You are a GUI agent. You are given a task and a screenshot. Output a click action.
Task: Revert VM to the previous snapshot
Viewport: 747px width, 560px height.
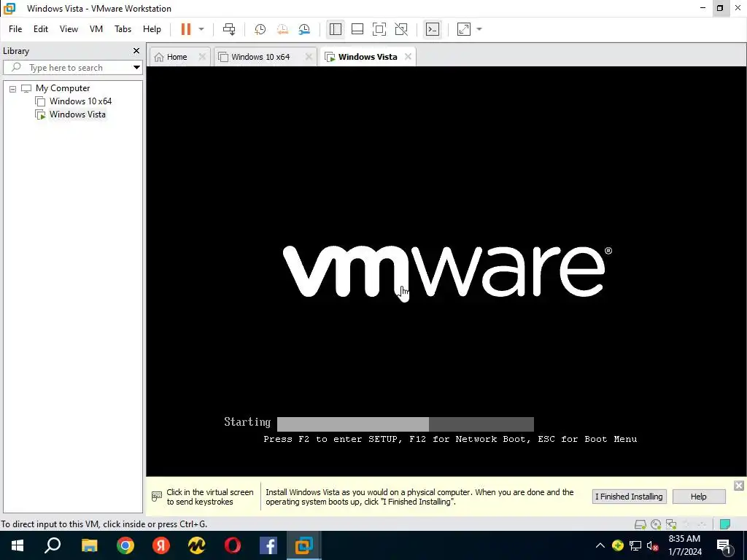282,29
